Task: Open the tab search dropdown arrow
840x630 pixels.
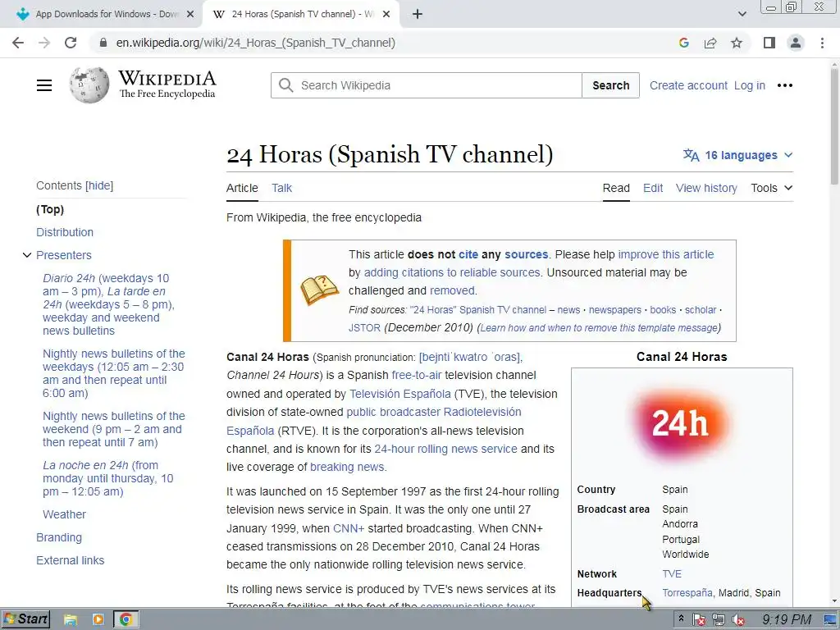Action: 742,15
